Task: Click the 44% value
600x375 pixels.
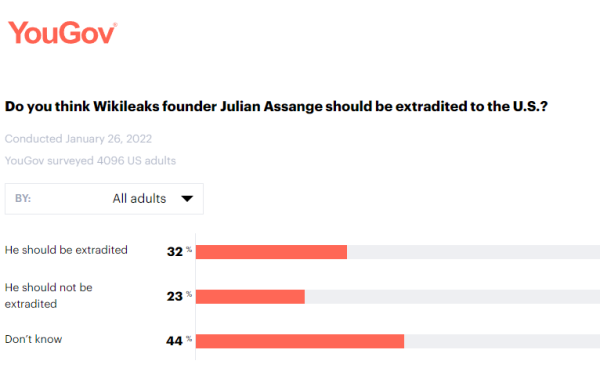Action: pos(179,340)
